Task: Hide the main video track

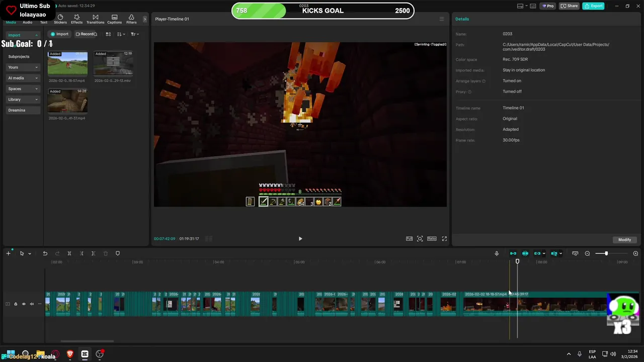Action: click(x=23, y=304)
